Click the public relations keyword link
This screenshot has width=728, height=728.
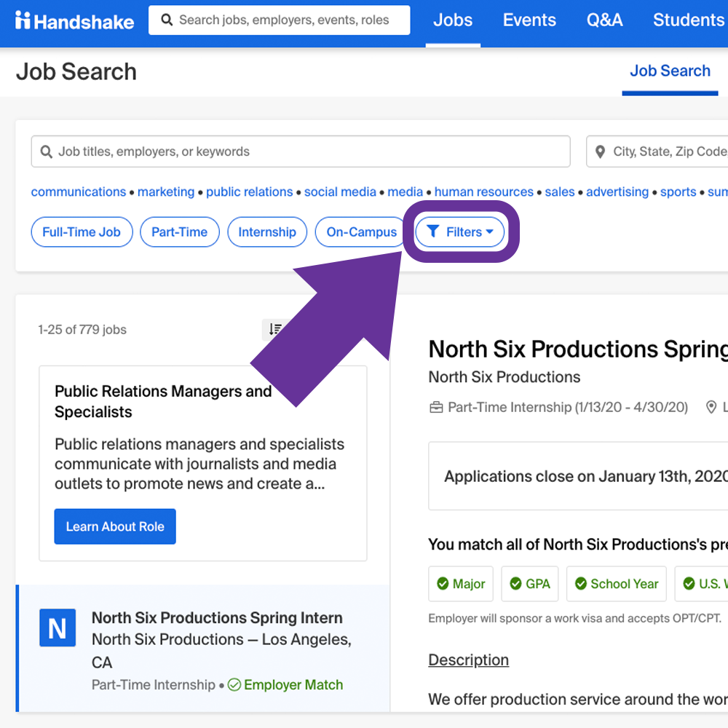pyautogui.click(x=249, y=191)
